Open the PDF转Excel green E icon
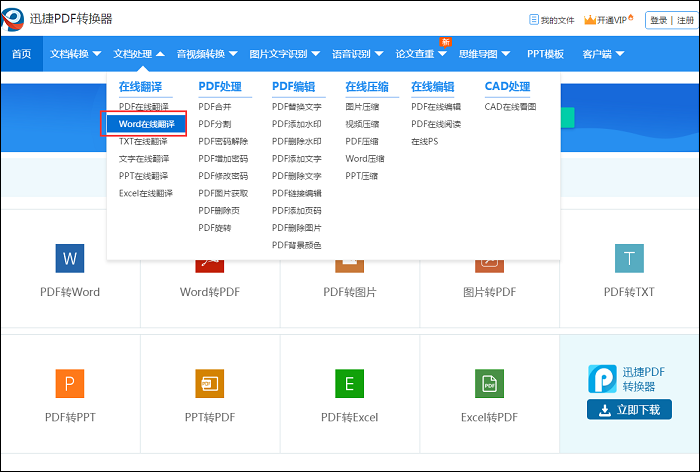This screenshot has width=700, height=472. (350, 383)
